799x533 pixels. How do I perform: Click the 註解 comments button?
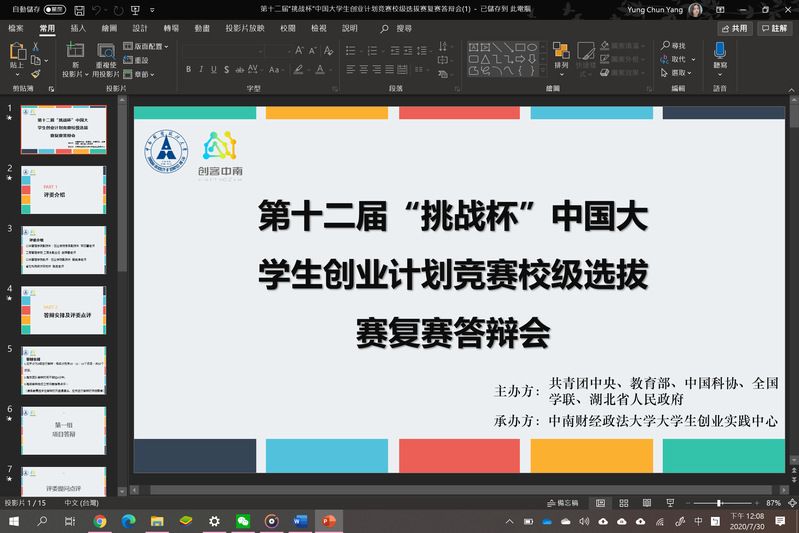coord(773,29)
